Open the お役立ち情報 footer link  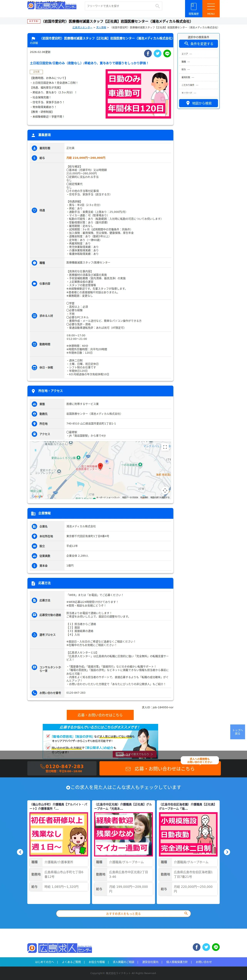pyautogui.click(x=97, y=962)
